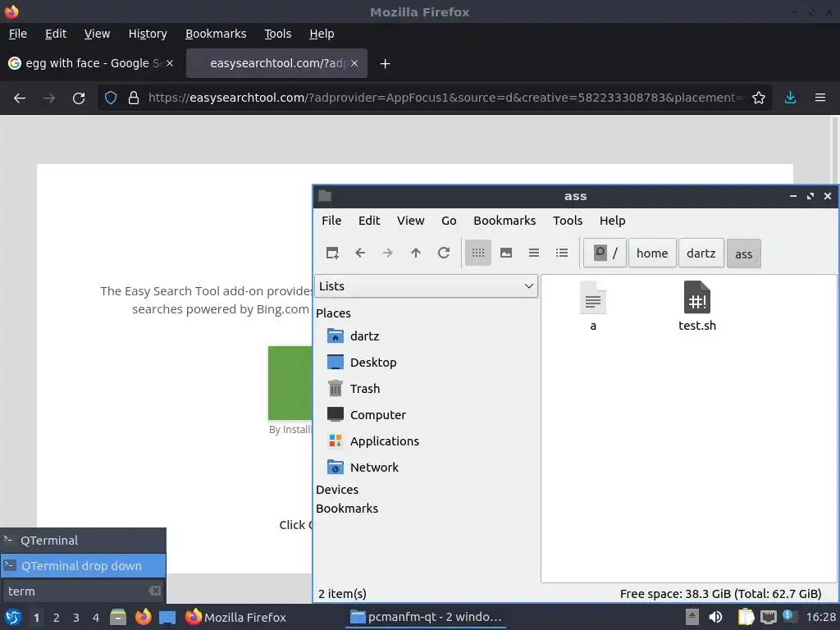Go up to the parent folder
The height and width of the screenshot is (630, 840).
pos(416,253)
